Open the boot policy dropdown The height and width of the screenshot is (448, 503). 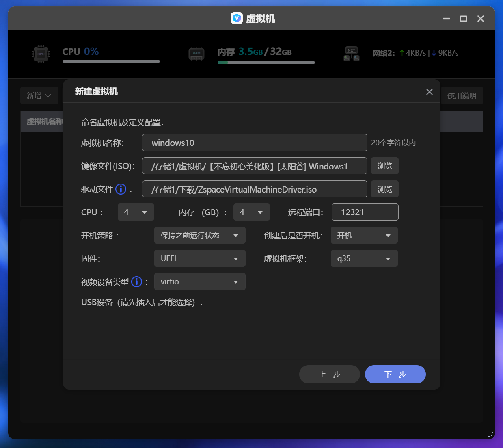200,235
